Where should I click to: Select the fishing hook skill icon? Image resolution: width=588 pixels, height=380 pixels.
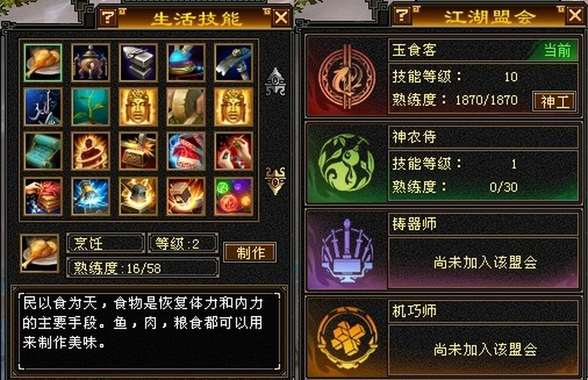point(42,107)
